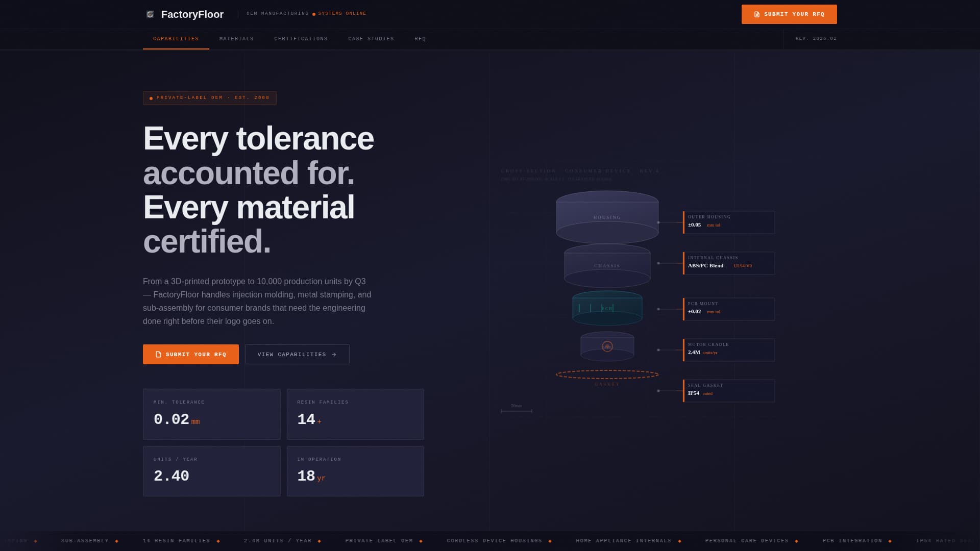Viewport: 980px width, 551px height.
Task: Select the Housing part in the cross-section diagram
Action: coord(607,216)
